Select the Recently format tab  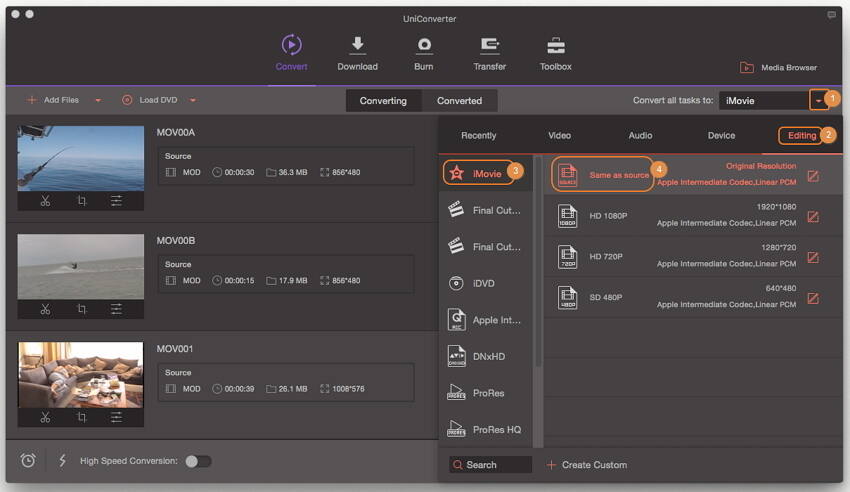479,135
